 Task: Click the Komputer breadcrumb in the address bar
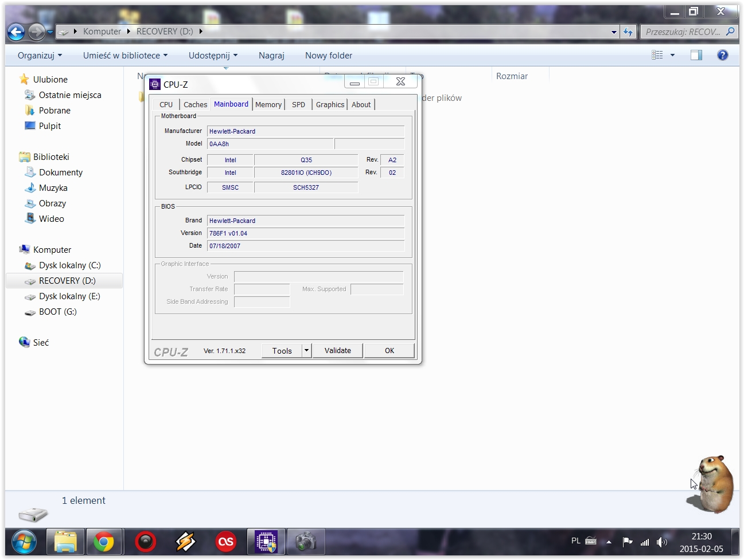click(x=102, y=32)
